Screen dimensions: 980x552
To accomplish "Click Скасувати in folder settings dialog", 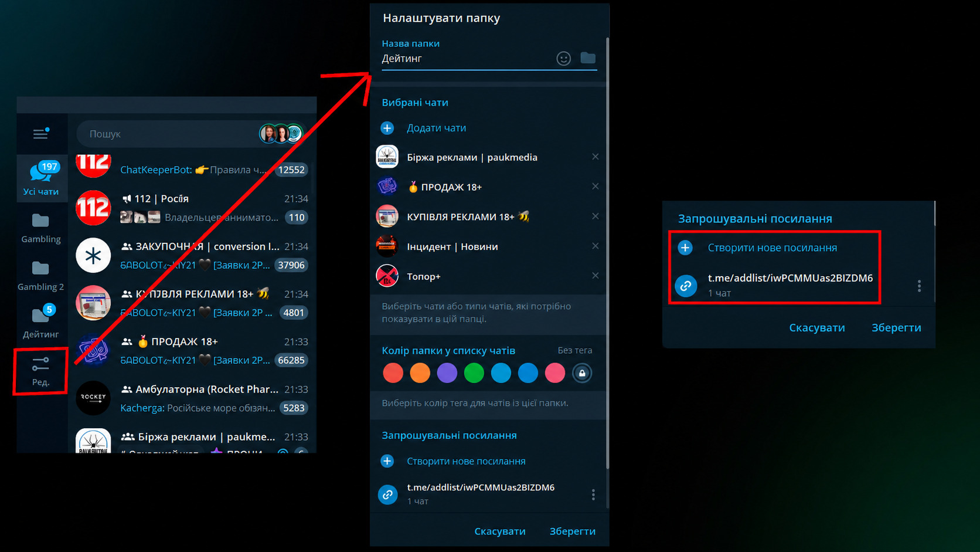I will tap(499, 531).
